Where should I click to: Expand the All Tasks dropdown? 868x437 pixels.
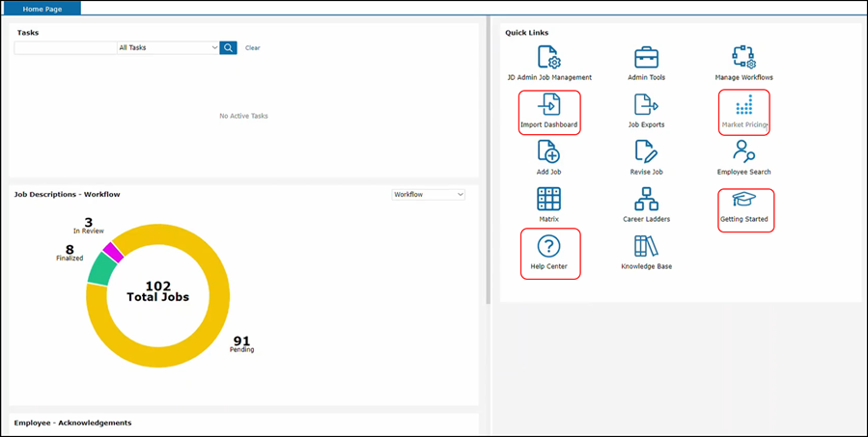pos(168,47)
